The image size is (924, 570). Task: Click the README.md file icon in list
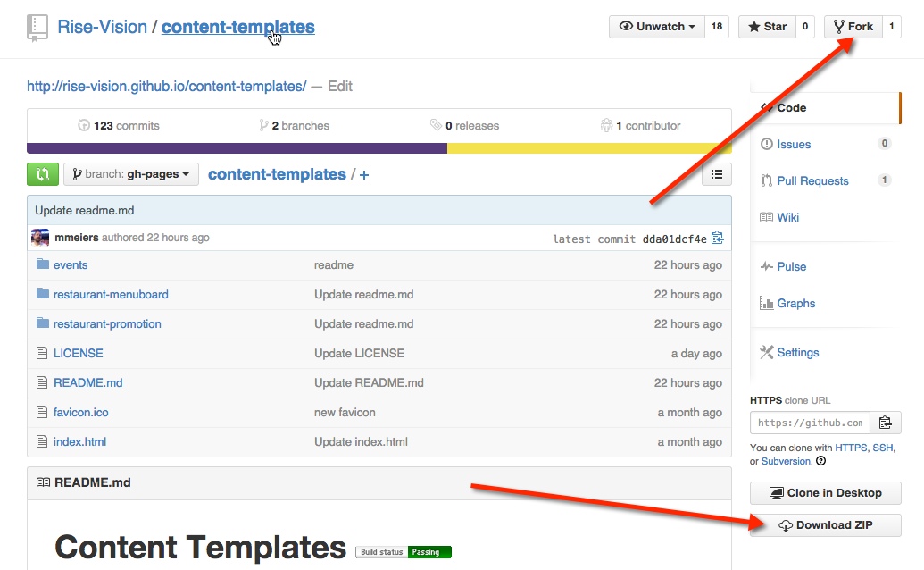pos(42,382)
